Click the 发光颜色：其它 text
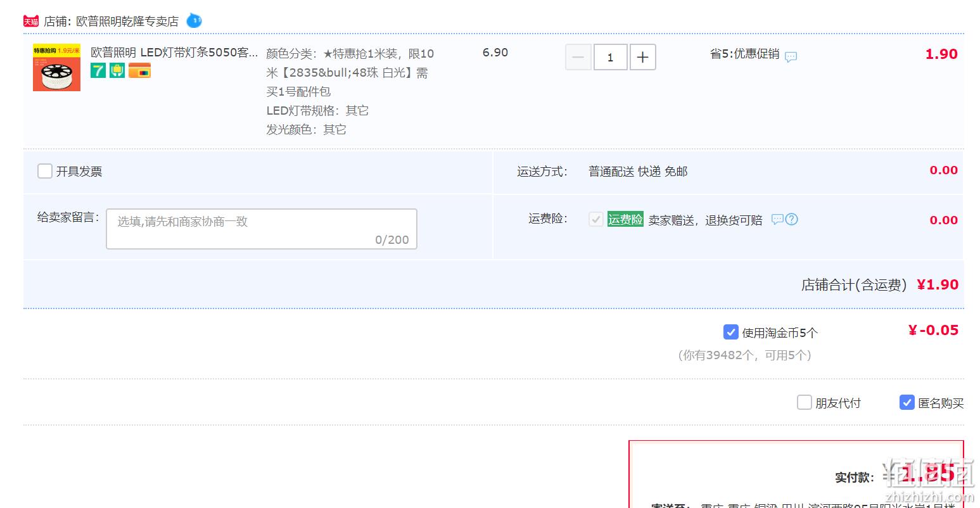The height and width of the screenshot is (508, 980). (306, 130)
